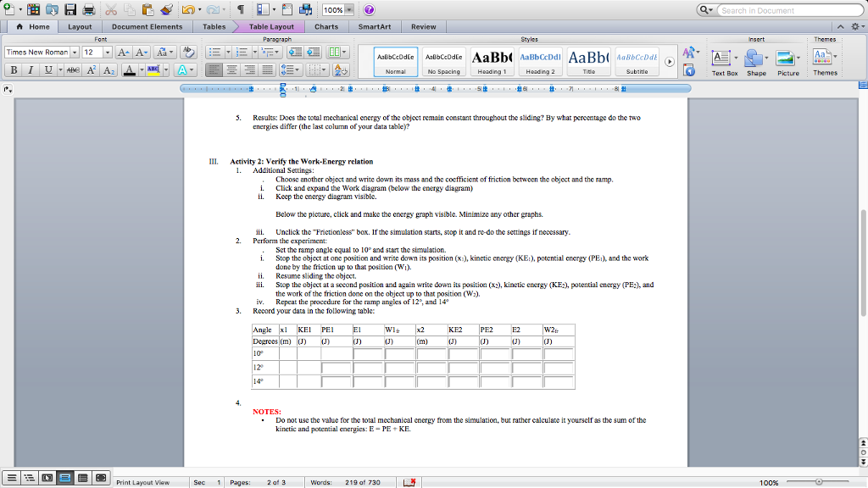
Task: Open the Charts ribbon tab
Action: (326, 26)
